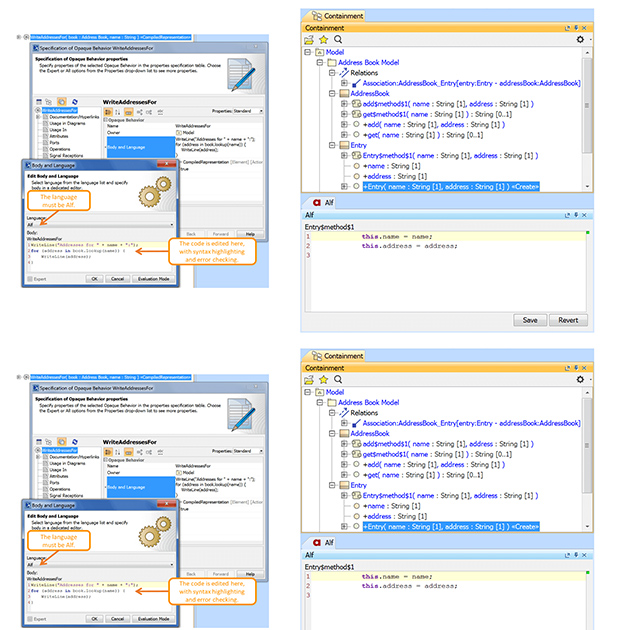Open gear options in the bottom Containment panel
The width and height of the screenshot is (620, 630).
[x=580, y=379]
